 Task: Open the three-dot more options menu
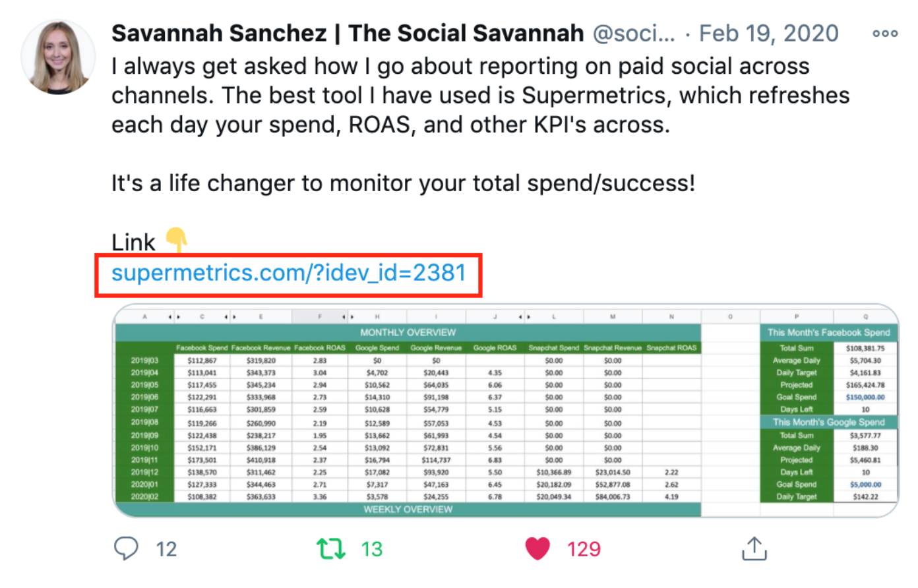(885, 34)
